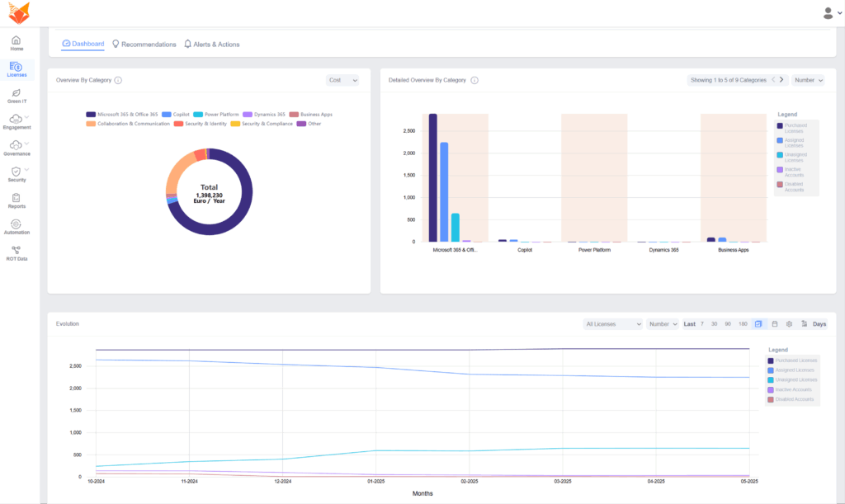Image resolution: width=845 pixels, height=504 pixels.
Task: Select the Home icon in the sidebar
Action: pos(15,40)
